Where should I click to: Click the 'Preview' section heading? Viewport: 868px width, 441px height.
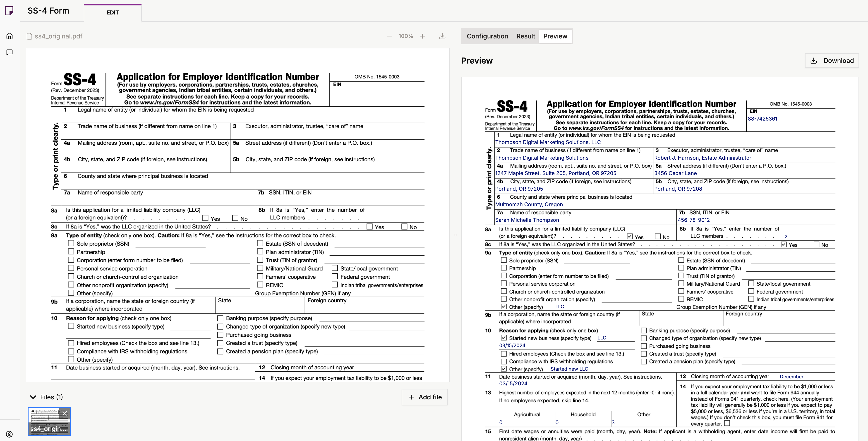tap(477, 61)
